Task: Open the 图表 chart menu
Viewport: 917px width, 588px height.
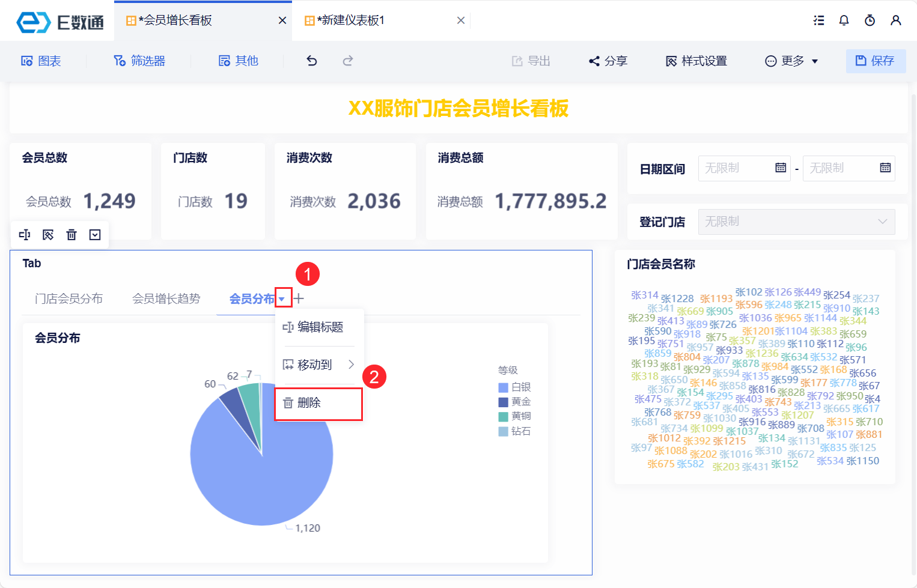Action: click(41, 61)
